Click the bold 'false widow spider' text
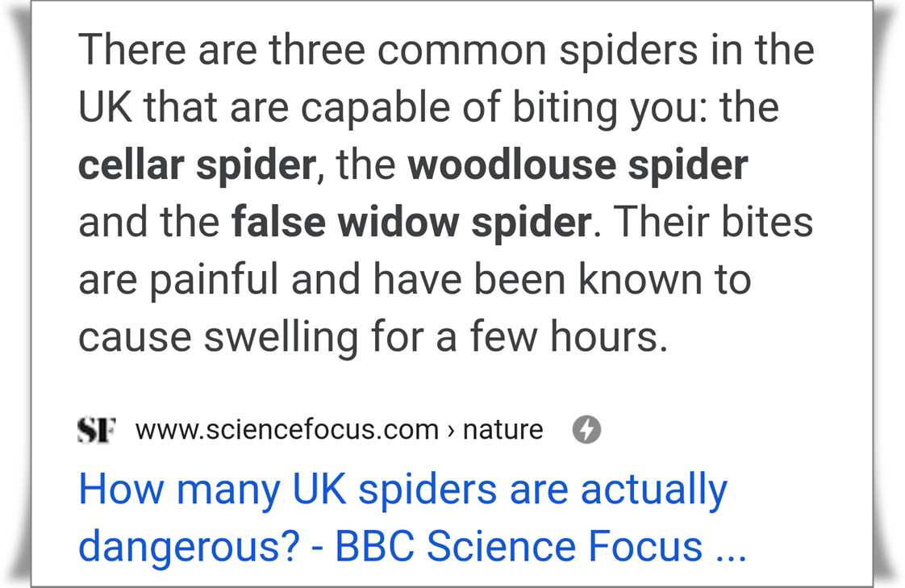This screenshot has height=588, width=905. coord(411,223)
